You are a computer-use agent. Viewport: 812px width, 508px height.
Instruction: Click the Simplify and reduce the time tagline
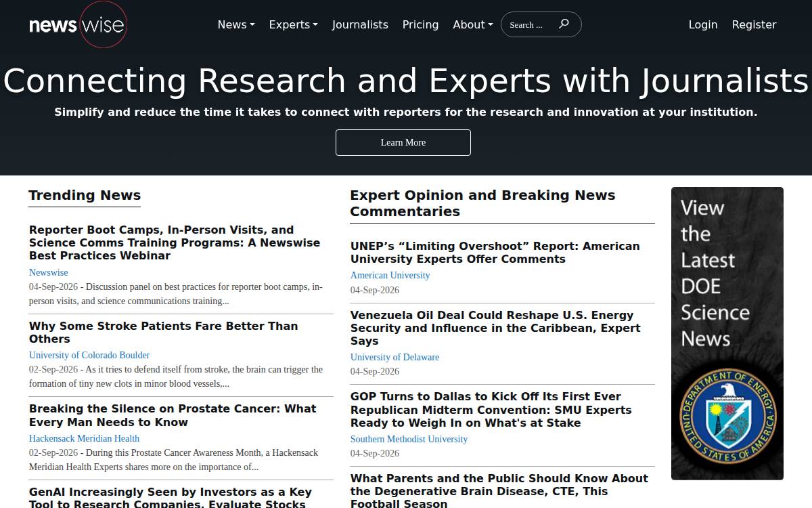click(406, 112)
